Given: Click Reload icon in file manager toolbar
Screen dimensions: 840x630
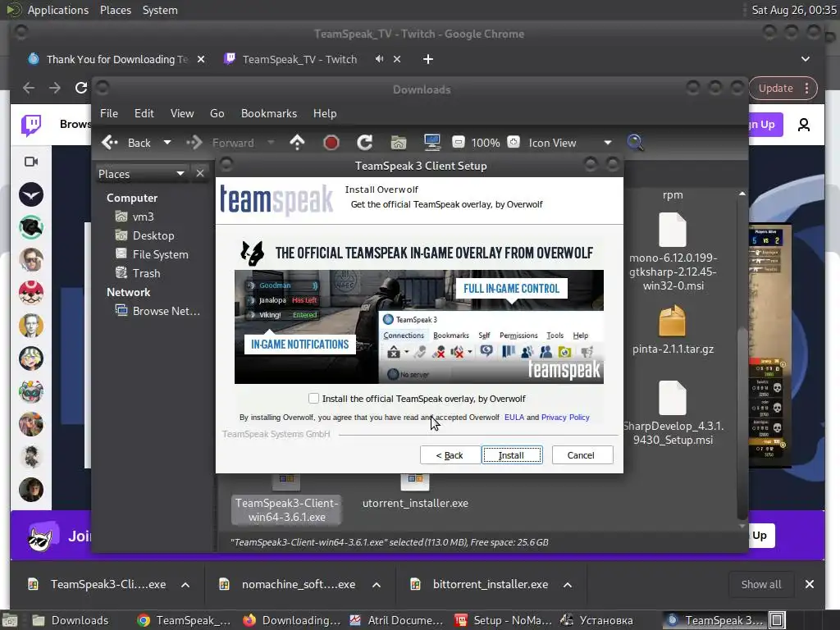Looking at the screenshot, I should (365, 143).
